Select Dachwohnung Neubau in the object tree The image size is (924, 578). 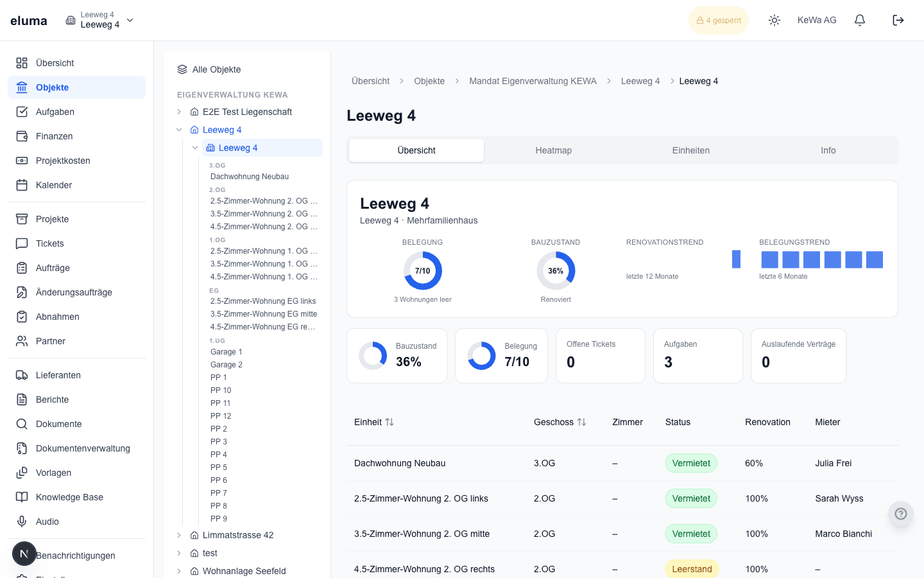click(250, 177)
